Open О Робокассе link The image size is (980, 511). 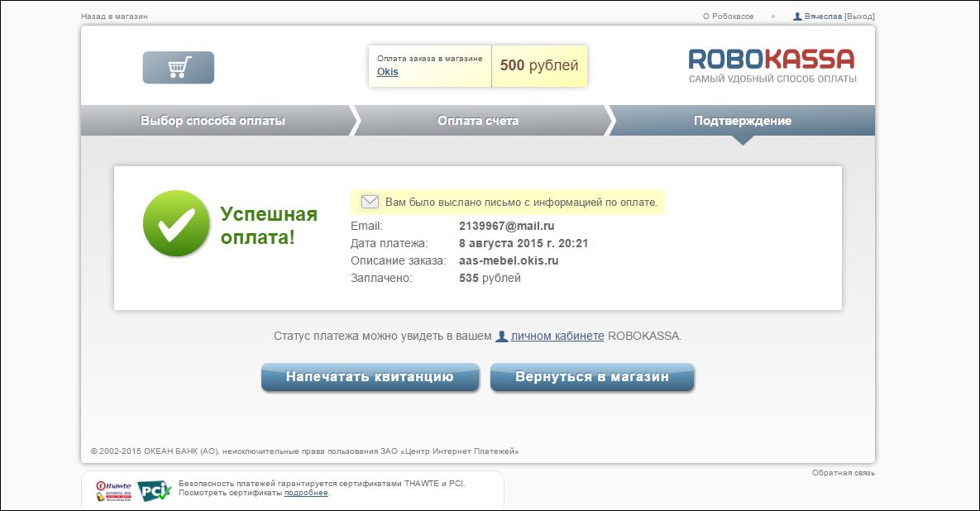click(x=728, y=17)
